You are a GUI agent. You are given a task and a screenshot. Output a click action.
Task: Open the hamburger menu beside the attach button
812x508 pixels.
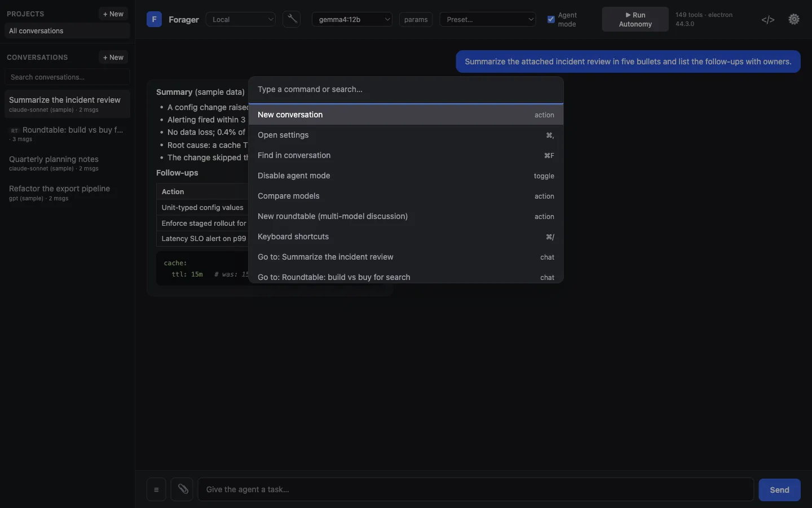[156, 489]
